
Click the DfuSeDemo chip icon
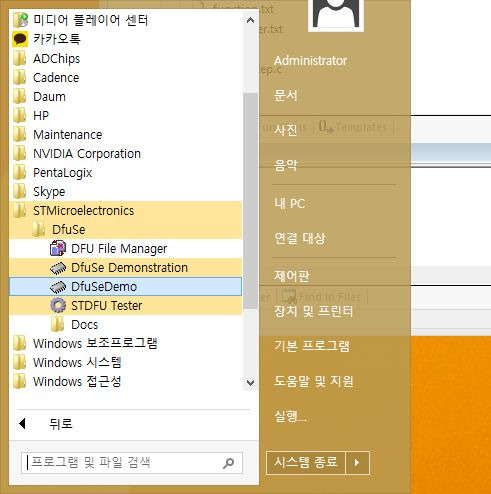[58, 287]
